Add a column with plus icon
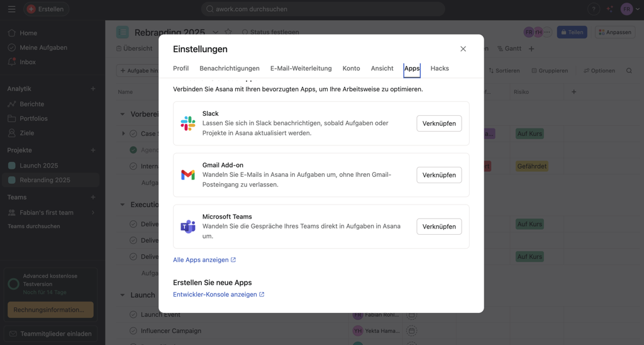Screen dimensions: 644x345 574,92
